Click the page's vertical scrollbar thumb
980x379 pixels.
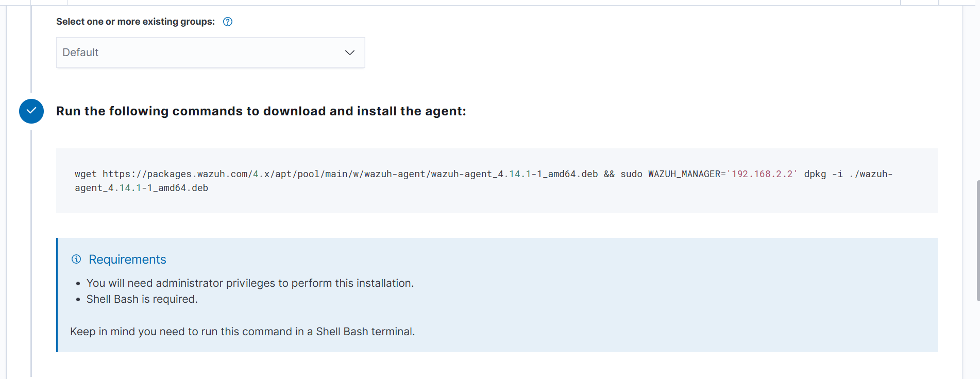[977, 240]
